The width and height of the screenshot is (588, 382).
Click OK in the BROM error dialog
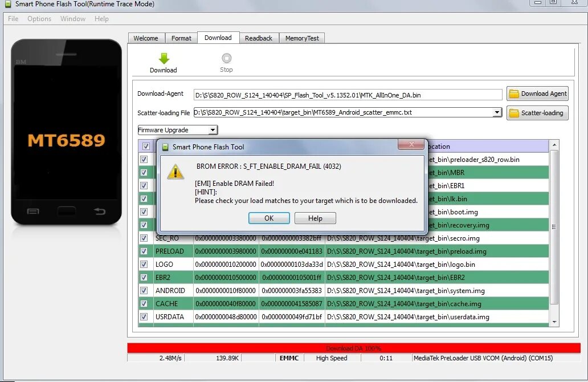(269, 218)
